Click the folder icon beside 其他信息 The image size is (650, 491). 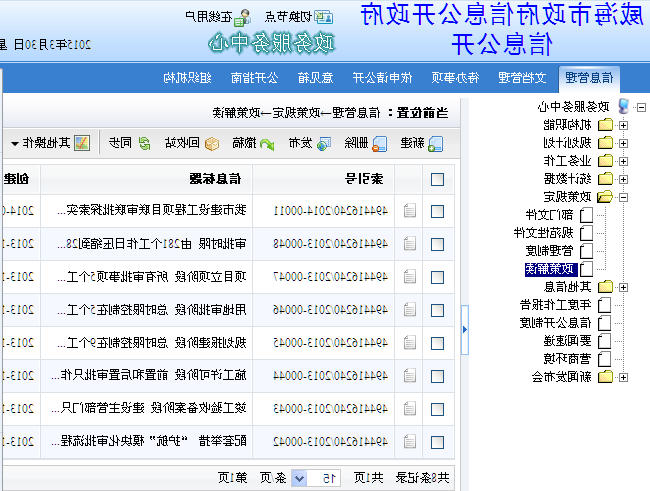605,287
